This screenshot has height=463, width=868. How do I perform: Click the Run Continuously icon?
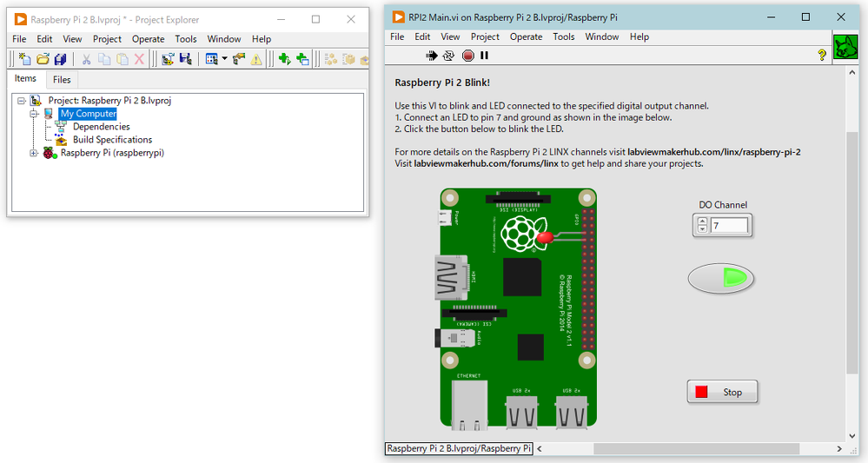(x=449, y=56)
